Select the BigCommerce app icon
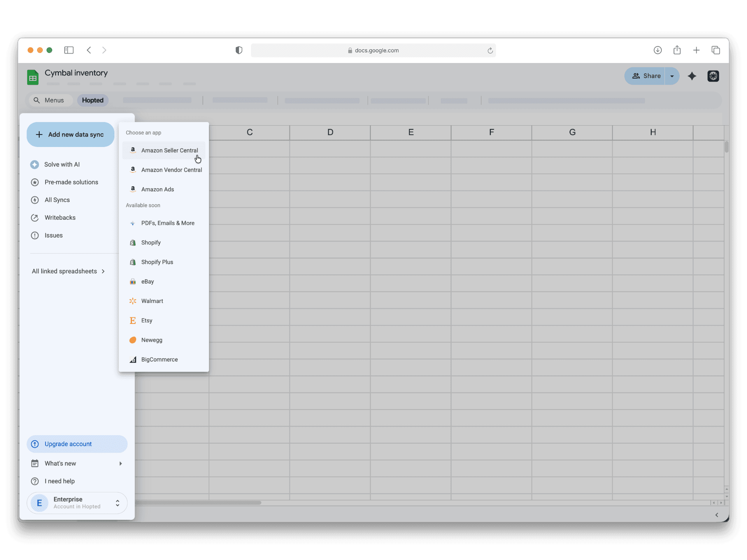The width and height of the screenshot is (747, 560). tap(133, 359)
